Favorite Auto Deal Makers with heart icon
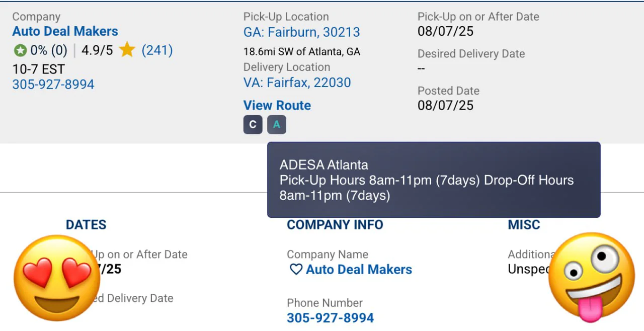The image size is (644, 331). click(x=296, y=270)
